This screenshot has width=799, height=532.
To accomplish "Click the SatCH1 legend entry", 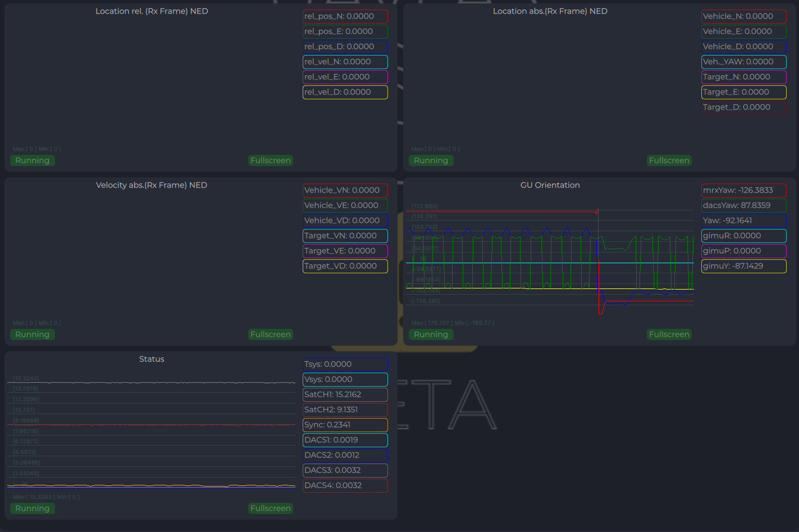I will [x=345, y=395].
